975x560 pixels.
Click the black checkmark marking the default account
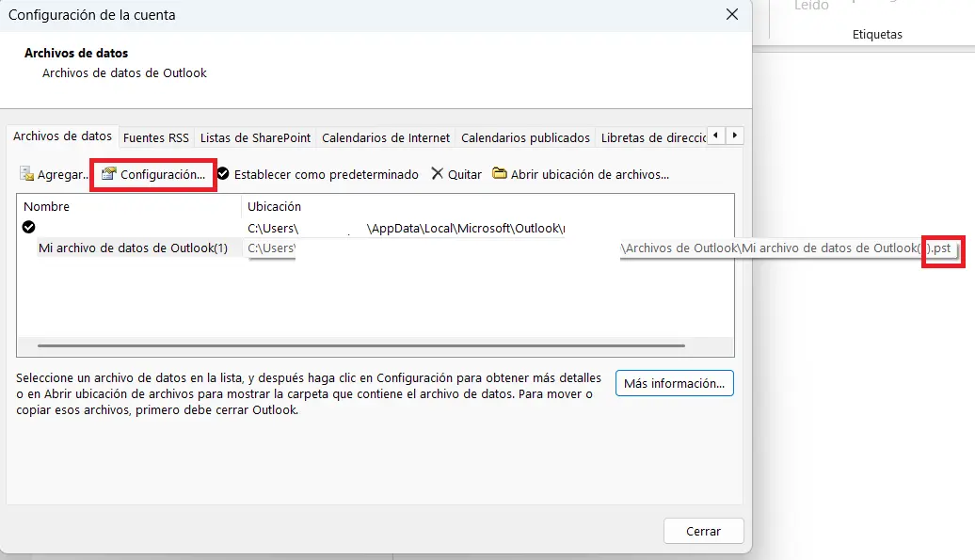[27, 227]
